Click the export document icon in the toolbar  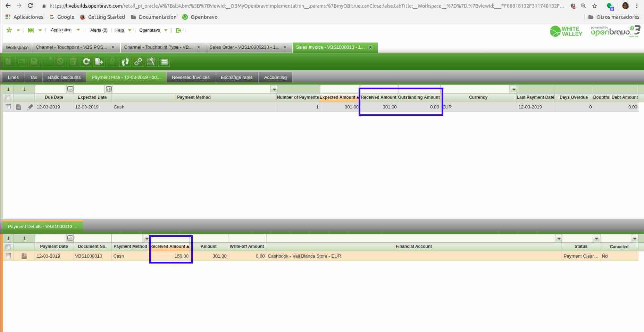click(x=99, y=62)
